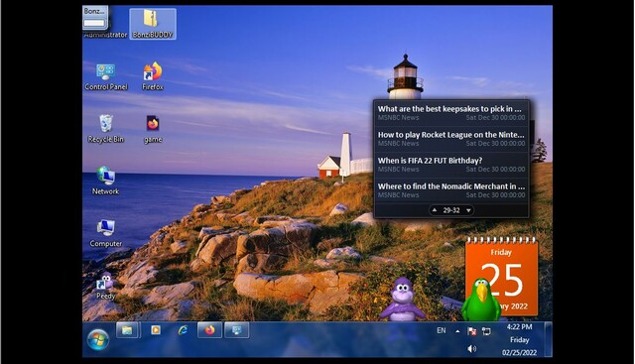635x364 pixels.
Task: Open the Windows Start menu orb
Action: tap(98, 339)
